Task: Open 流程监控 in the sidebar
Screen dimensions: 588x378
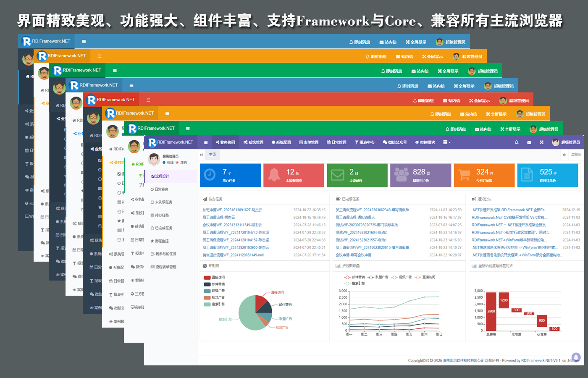Action: point(171,241)
